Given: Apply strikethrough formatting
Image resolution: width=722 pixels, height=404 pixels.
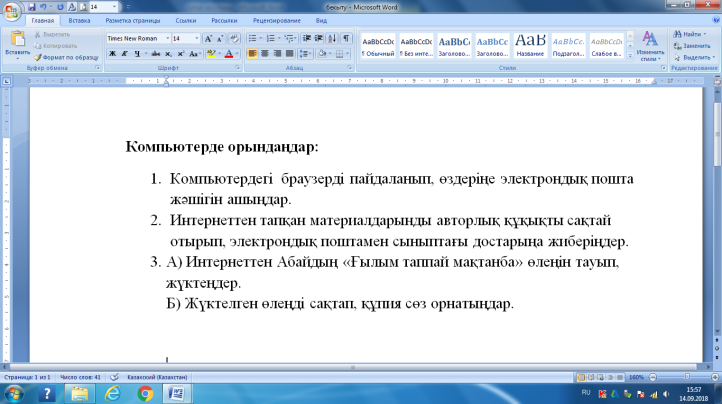Looking at the screenshot, I should 156,54.
